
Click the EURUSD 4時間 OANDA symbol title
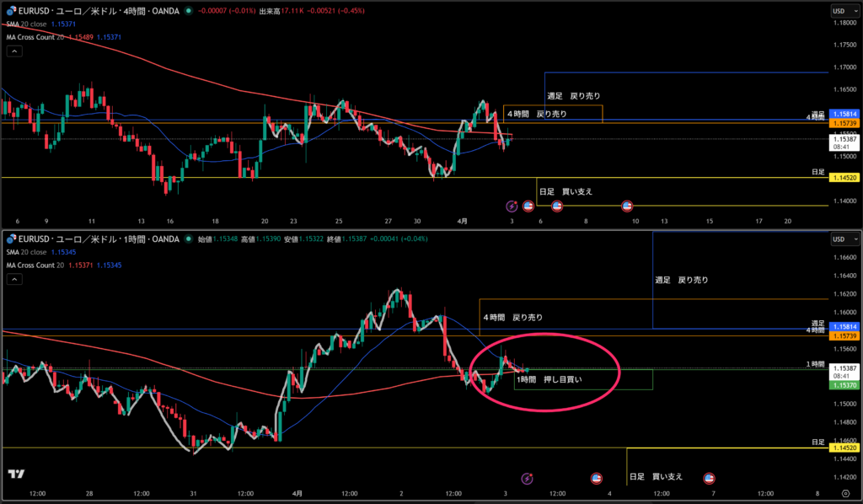tap(97, 10)
